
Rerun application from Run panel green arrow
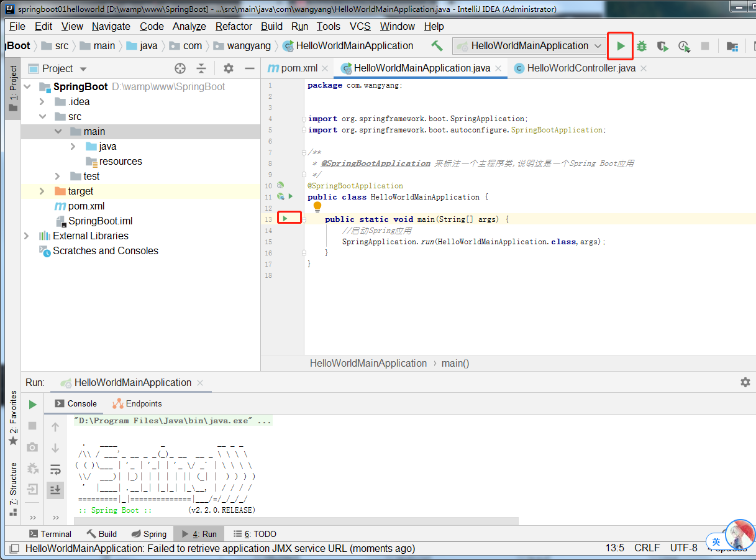[x=32, y=405]
